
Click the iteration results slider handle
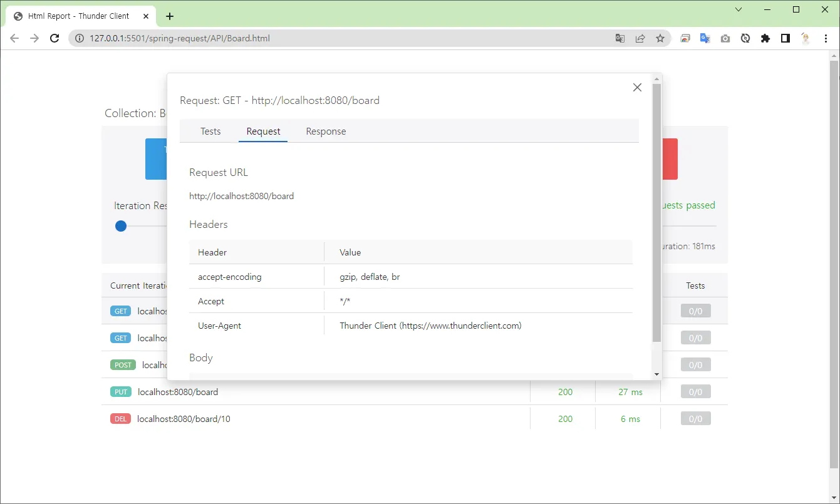(121, 226)
